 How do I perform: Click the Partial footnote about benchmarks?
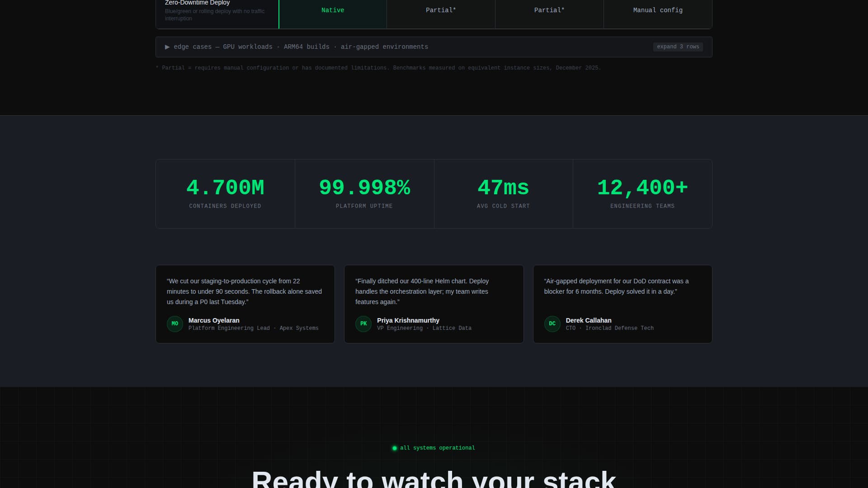click(378, 68)
